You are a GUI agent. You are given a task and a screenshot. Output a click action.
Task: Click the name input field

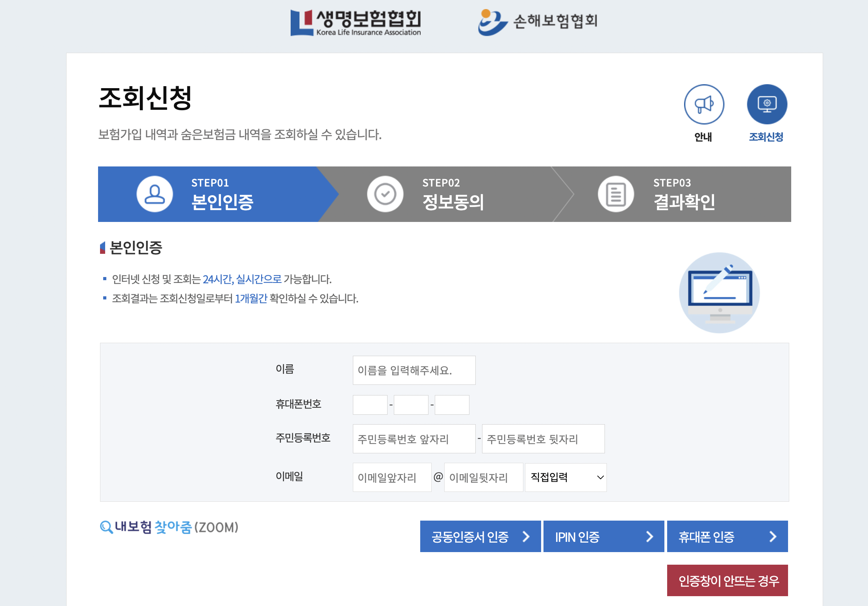414,370
